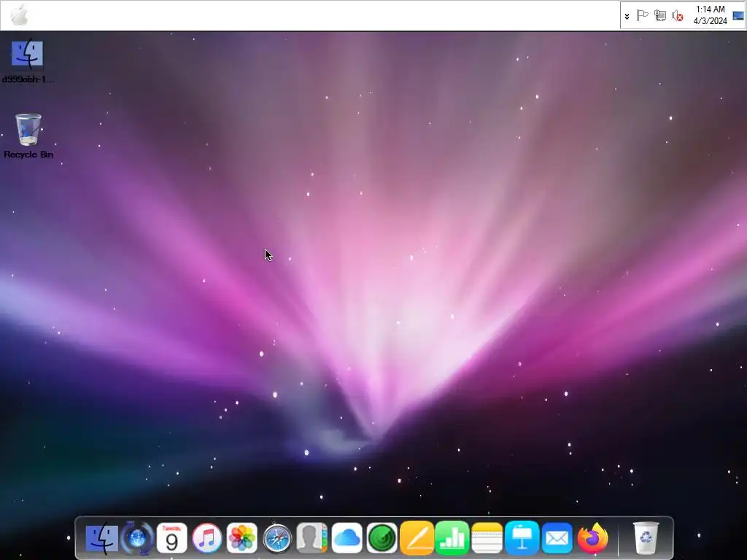Screen dimensions: 747x560
Task: Open Pages from the dock
Action: coord(417,539)
